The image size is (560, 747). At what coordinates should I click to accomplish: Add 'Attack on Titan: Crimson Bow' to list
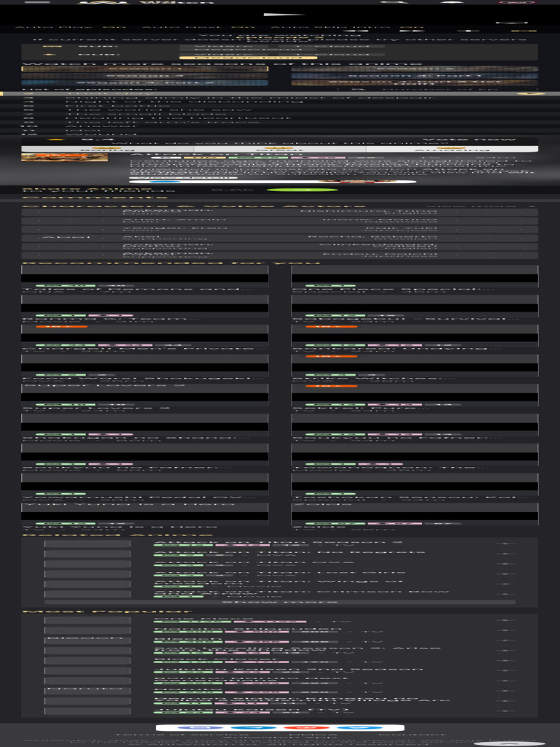click(x=505, y=594)
